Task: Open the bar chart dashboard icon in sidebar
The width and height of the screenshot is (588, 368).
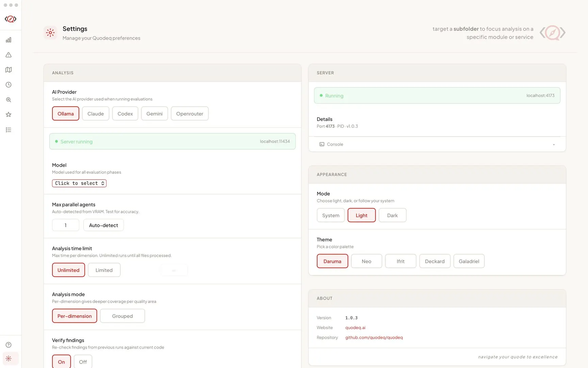Action: [x=9, y=40]
